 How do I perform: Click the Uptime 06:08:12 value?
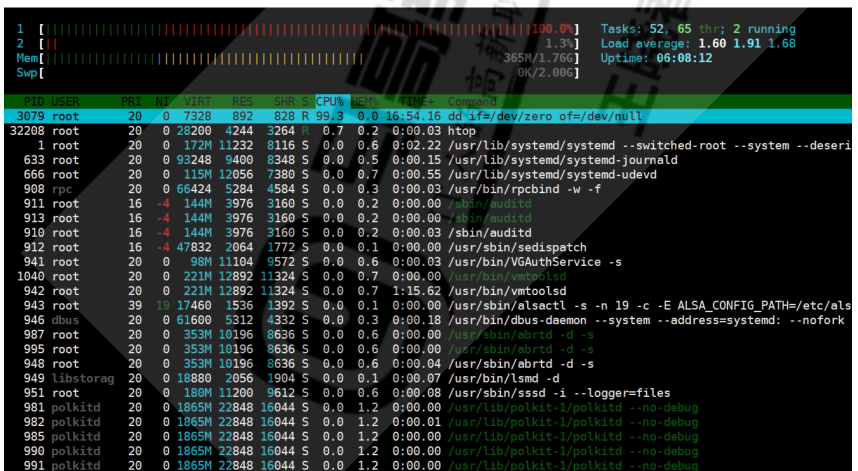684,58
